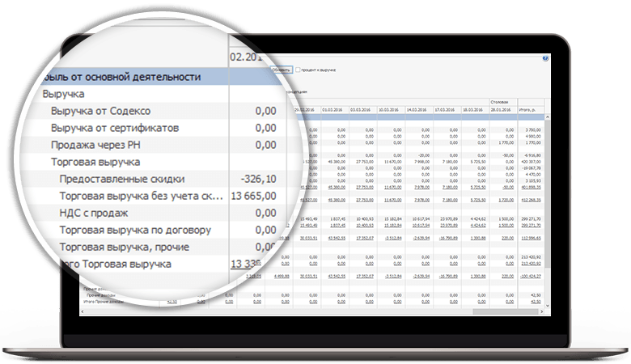Click the 4 470,00 total cell

533,175
